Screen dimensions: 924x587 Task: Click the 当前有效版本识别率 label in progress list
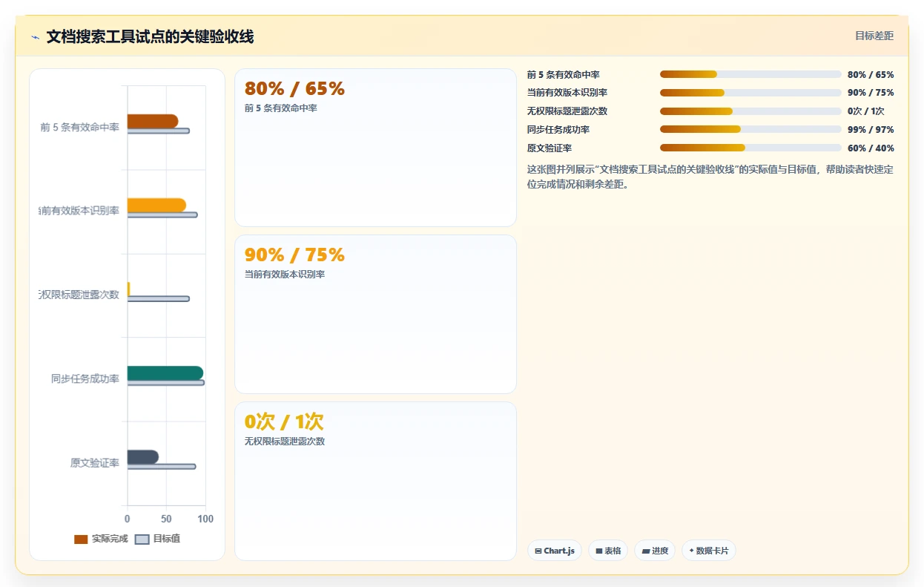click(x=567, y=93)
